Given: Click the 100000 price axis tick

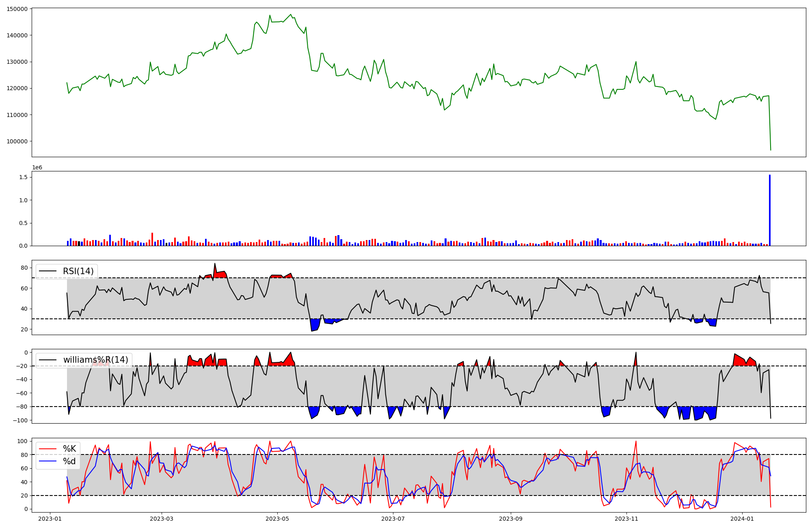Looking at the screenshot, I should [x=17, y=142].
